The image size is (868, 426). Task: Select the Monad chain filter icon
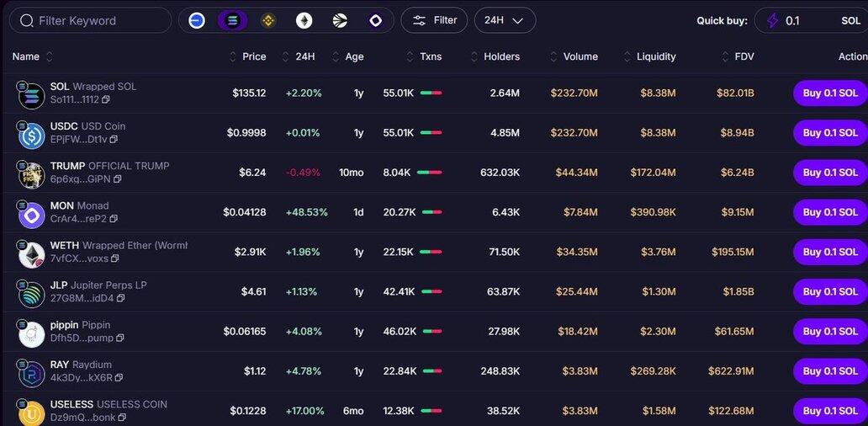[375, 20]
